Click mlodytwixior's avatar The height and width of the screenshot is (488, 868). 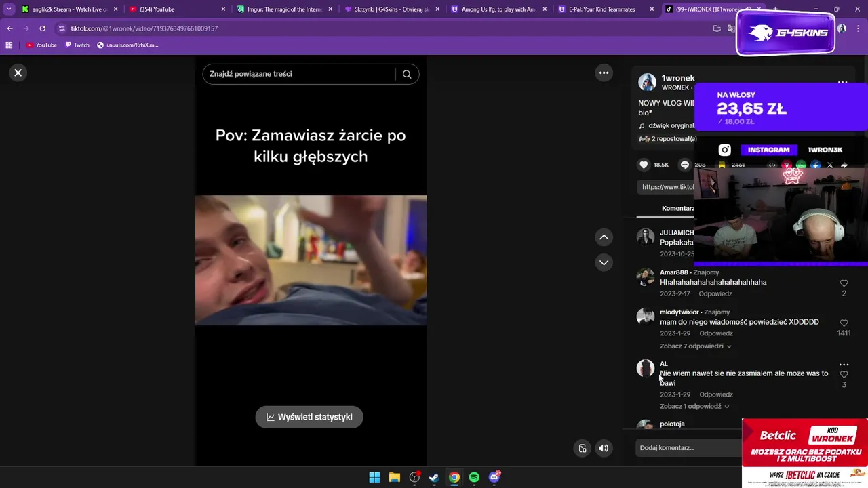pos(646,317)
